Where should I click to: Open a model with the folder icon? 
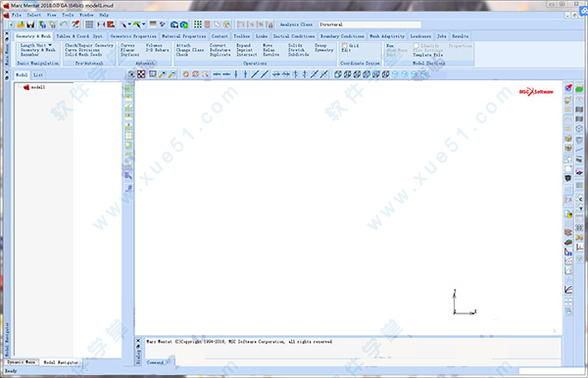click(x=21, y=24)
